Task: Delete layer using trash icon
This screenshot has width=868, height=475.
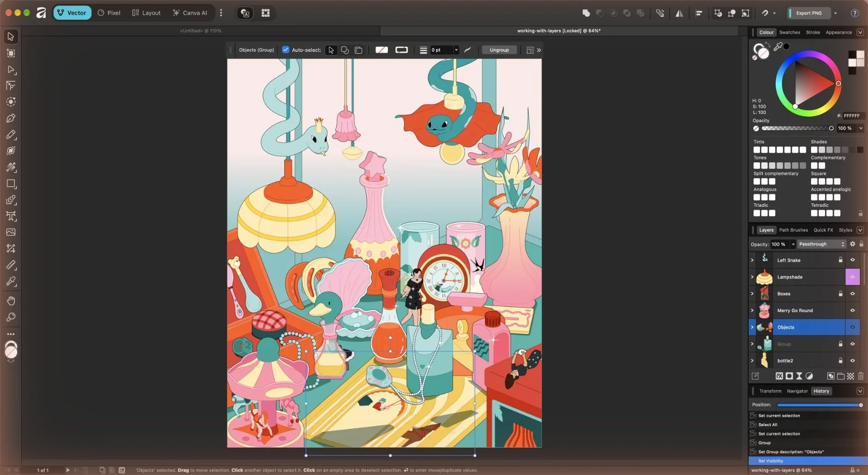Action: tap(860, 376)
